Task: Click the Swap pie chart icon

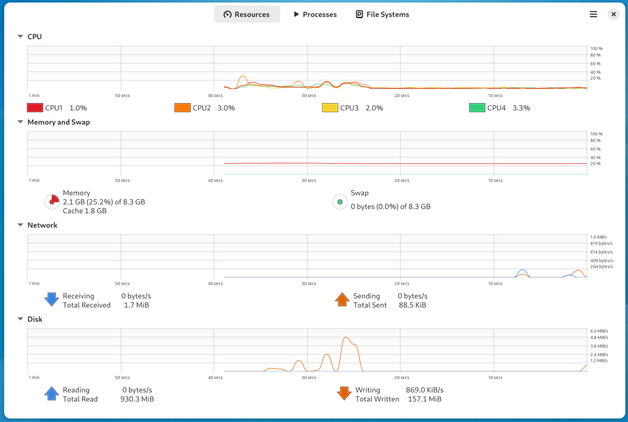Action: point(340,202)
